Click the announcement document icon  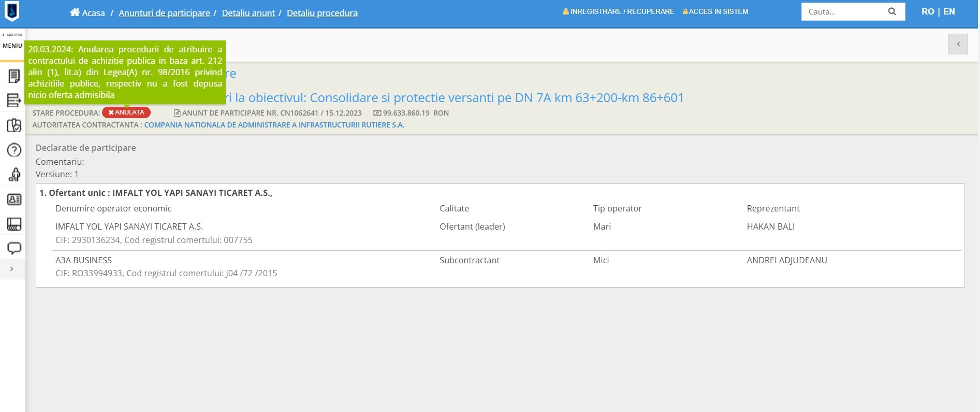(177, 113)
